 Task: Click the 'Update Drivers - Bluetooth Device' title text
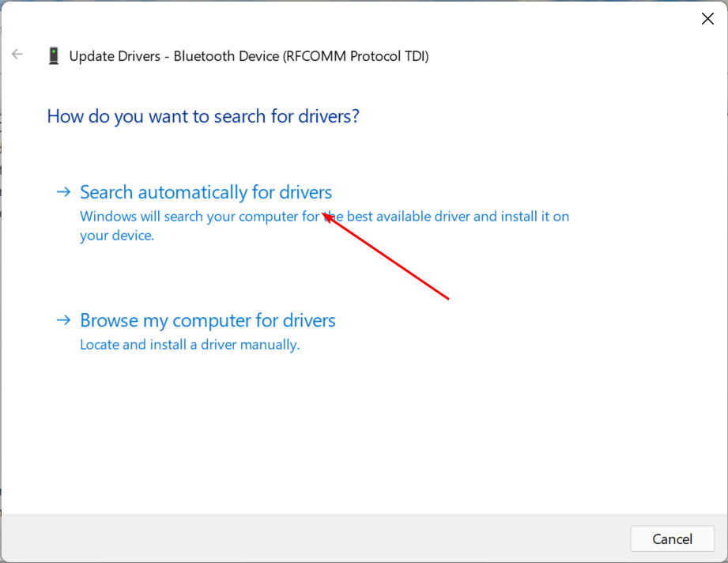[x=249, y=56]
